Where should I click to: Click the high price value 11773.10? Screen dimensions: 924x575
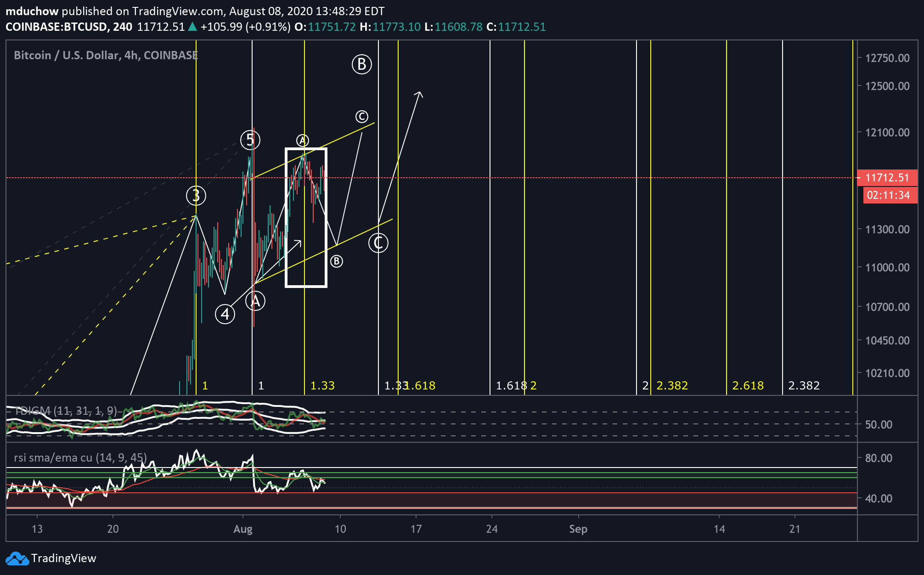(x=396, y=27)
